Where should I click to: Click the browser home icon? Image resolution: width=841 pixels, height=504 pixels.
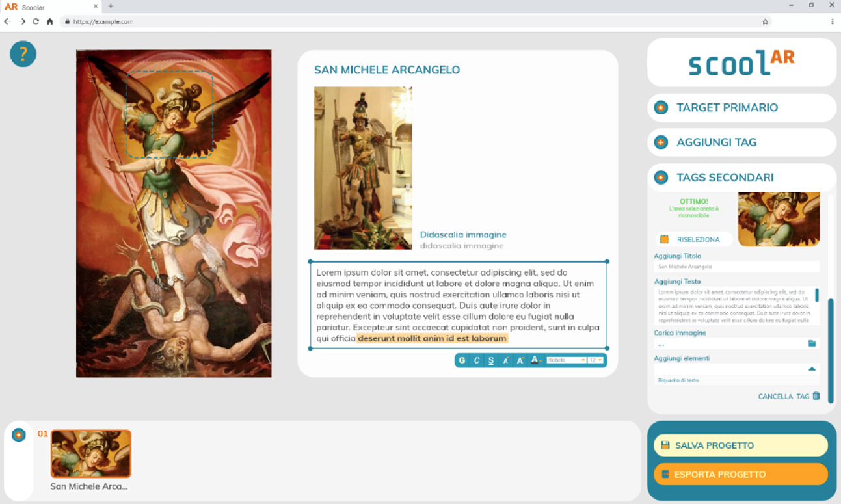point(49,21)
